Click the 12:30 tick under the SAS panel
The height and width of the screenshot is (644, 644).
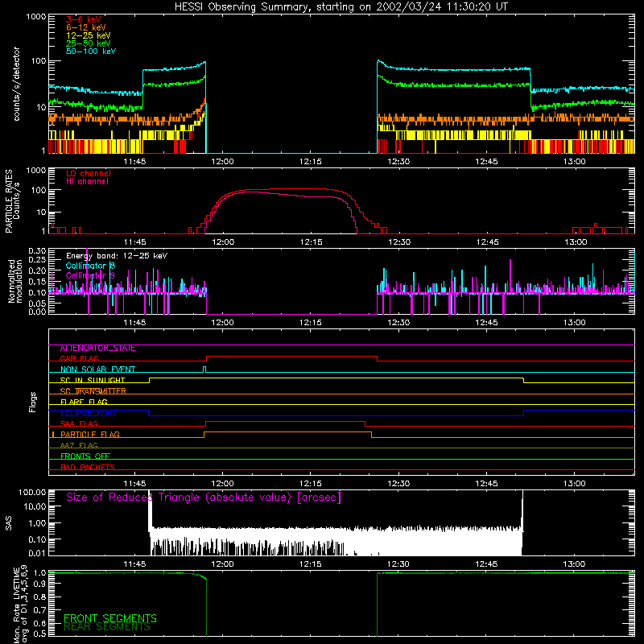(398, 564)
